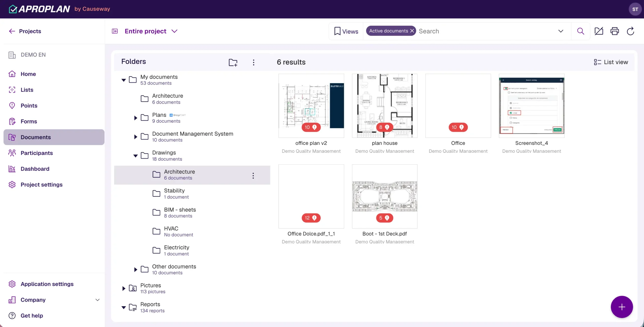This screenshot has width=644, height=327.
Task: Remove the Active documents filter chip
Action: click(x=412, y=31)
